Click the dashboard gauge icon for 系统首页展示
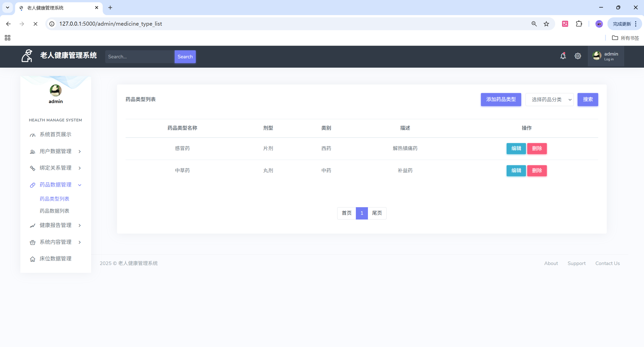644x347 pixels. tap(32, 135)
